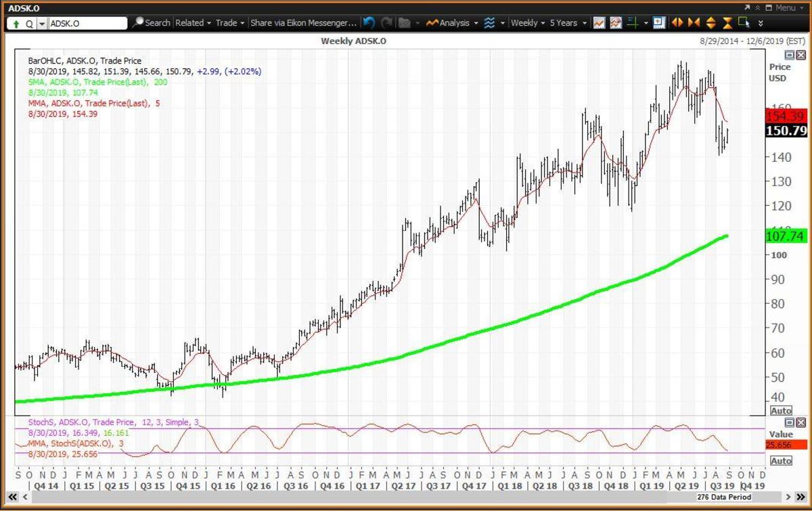This screenshot has width=812, height=511.
Task: Click the vertical expand arrows icon
Action: 710,23
